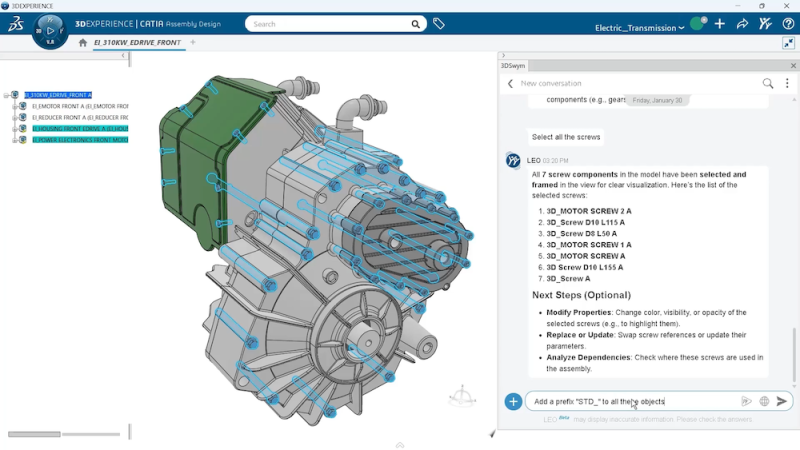This screenshot has width=800, height=450.
Task: Click the blue plus attach button in chat
Action: tap(513, 402)
